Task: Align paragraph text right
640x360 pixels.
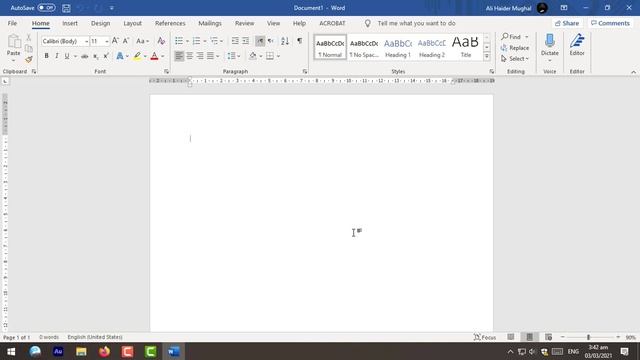Action: (200, 56)
